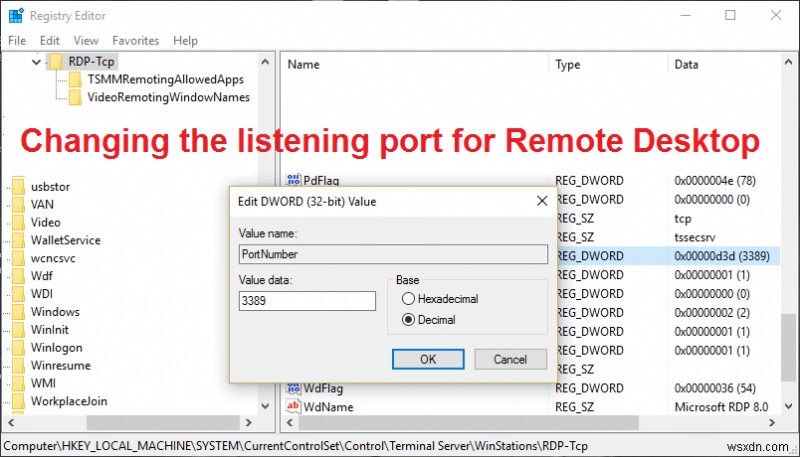Click the registry path in status bar
The width and height of the screenshot is (800, 457).
(x=295, y=446)
